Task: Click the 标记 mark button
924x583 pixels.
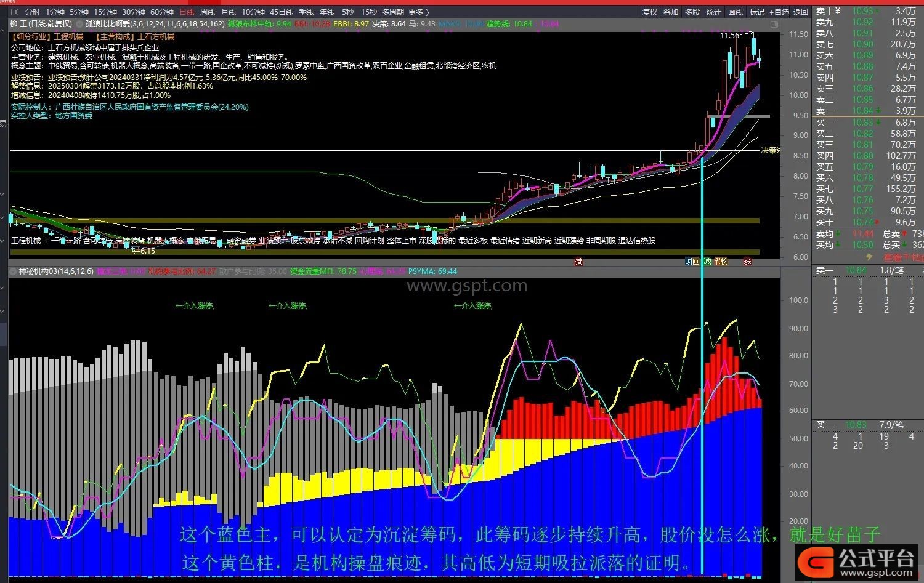Action: click(757, 12)
